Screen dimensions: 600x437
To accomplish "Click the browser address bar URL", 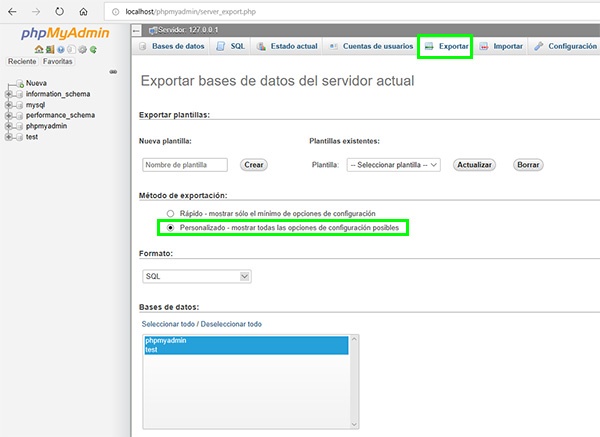I will (x=191, y=12).
